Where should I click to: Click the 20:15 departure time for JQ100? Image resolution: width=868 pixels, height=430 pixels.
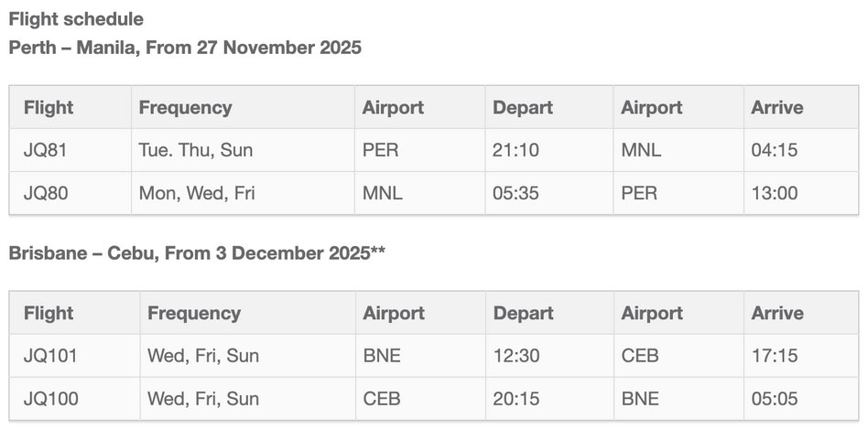tap(515, 399)
